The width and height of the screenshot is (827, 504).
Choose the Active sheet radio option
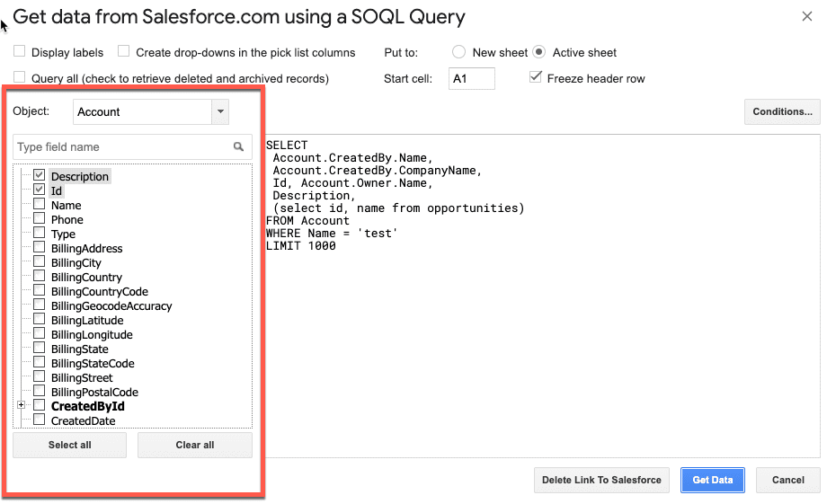(539, 52)
